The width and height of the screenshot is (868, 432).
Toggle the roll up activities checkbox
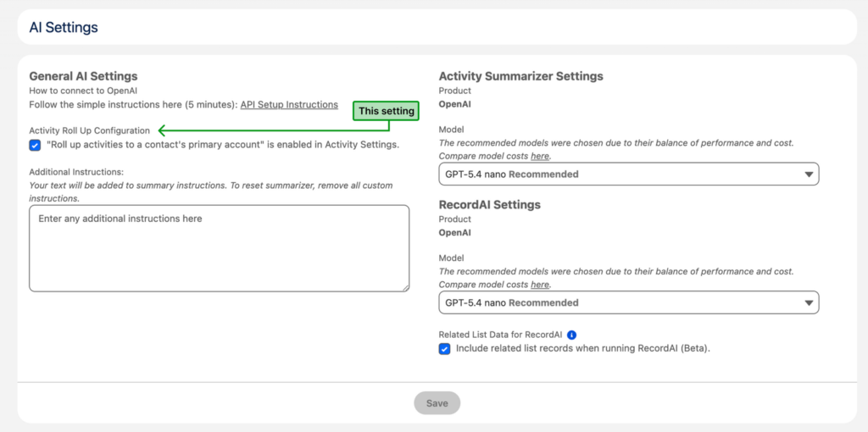35,146
